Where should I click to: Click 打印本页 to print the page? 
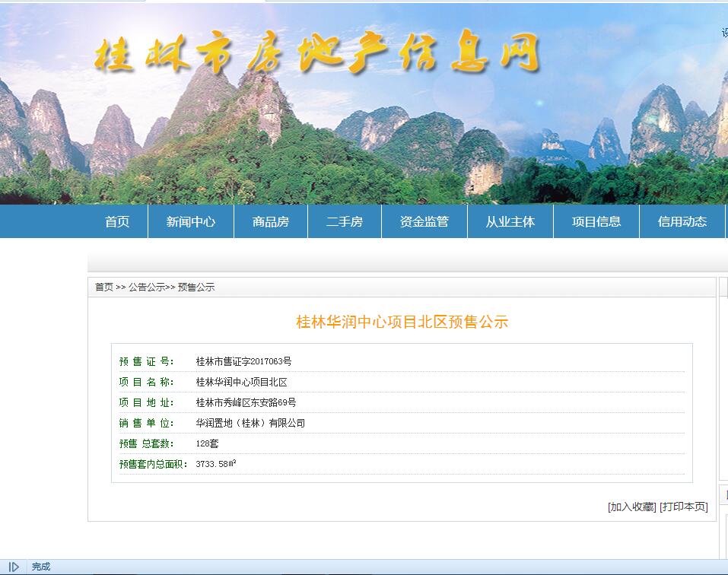(x=684, y=507)
